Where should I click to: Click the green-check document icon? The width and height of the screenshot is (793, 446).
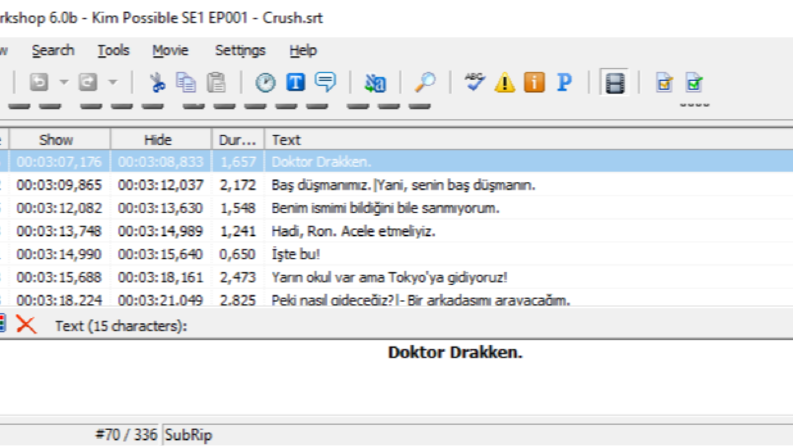694,82
